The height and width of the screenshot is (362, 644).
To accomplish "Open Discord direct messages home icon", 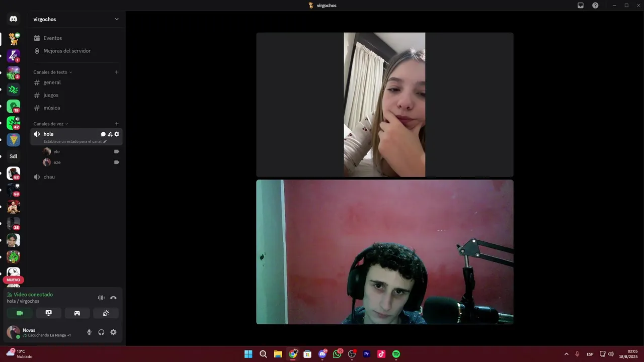I will click(14, 19).
